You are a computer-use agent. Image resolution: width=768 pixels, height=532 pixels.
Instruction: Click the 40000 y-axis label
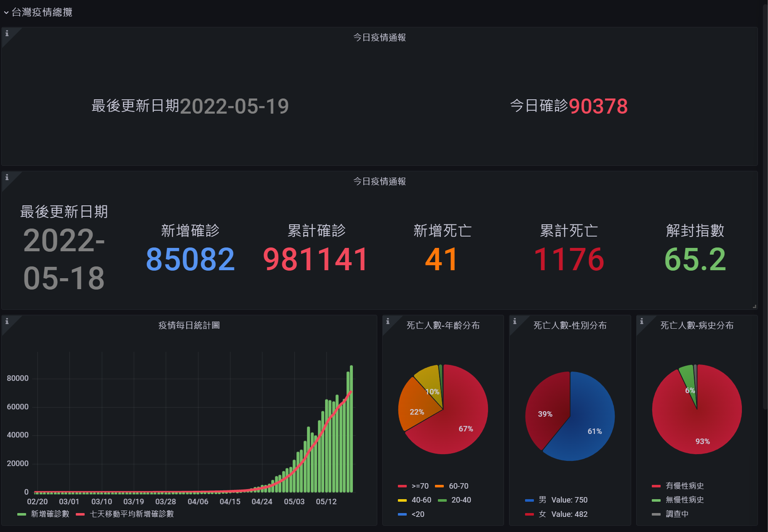pos(18,435)
